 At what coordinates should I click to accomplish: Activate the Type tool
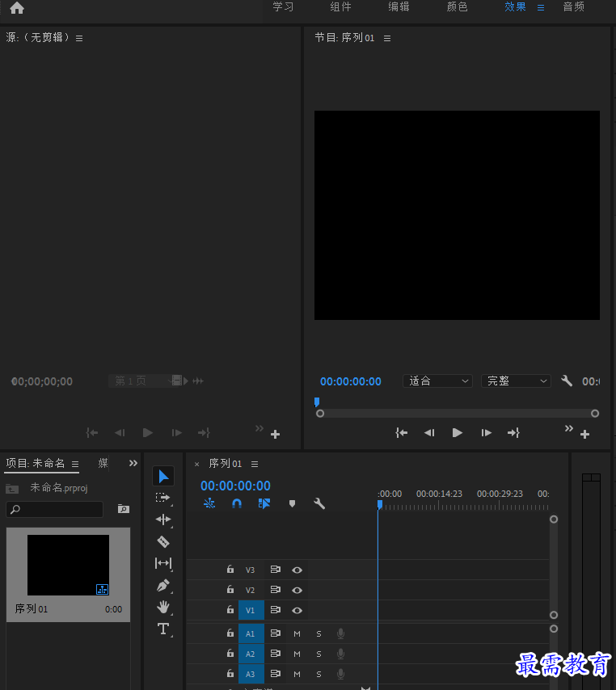pyautogui.click(x=163, y=629)
